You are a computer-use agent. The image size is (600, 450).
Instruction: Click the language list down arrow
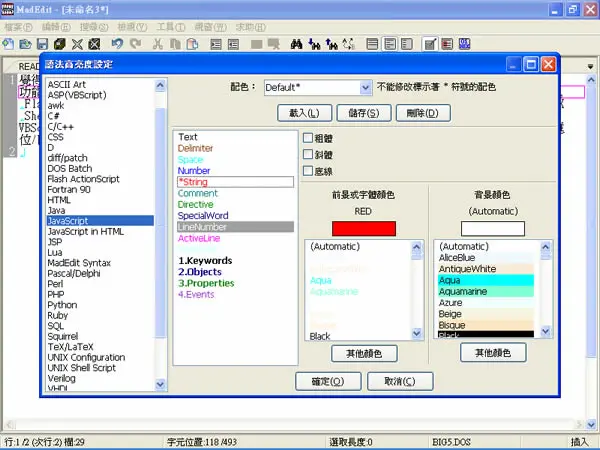(x=160, y=384)
